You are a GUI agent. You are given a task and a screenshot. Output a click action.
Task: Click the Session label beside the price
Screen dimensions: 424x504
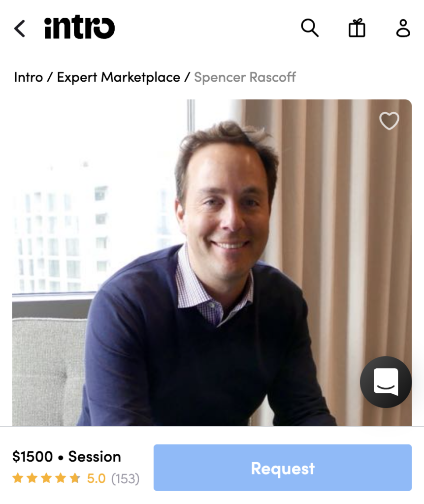(95, 457)
